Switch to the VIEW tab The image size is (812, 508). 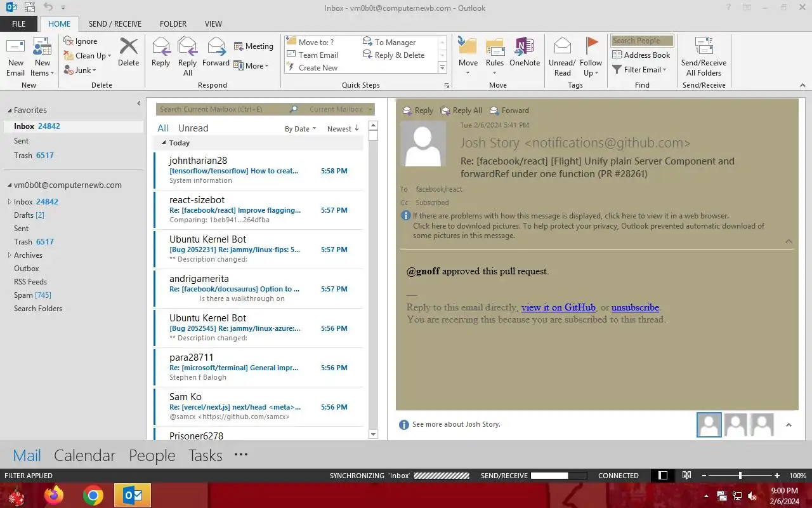tap(213, 24)
